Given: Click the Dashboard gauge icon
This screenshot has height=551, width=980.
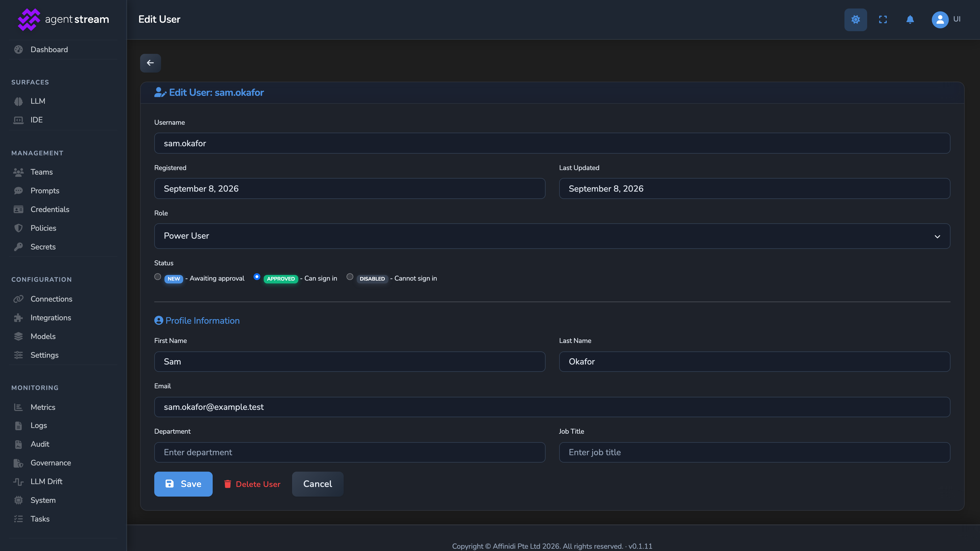Looking at the screenshot, I should pyautogui.click(x=18, y=49).
